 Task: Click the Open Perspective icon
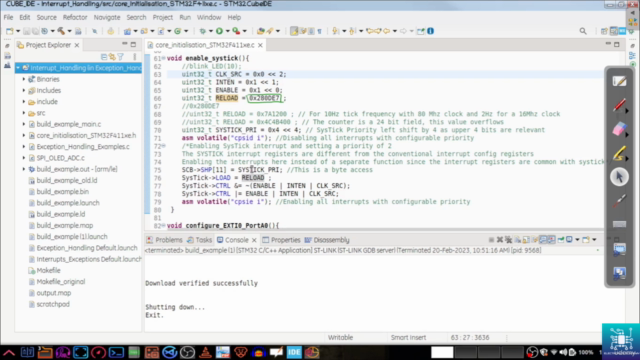(604, 31)
